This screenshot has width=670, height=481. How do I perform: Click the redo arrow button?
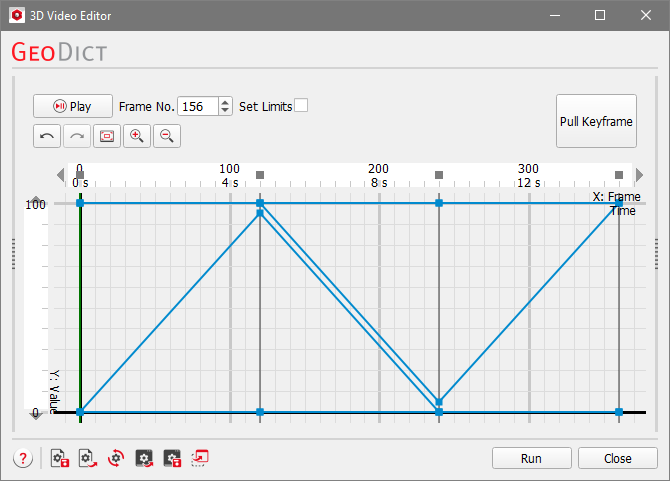click(77, 135)
